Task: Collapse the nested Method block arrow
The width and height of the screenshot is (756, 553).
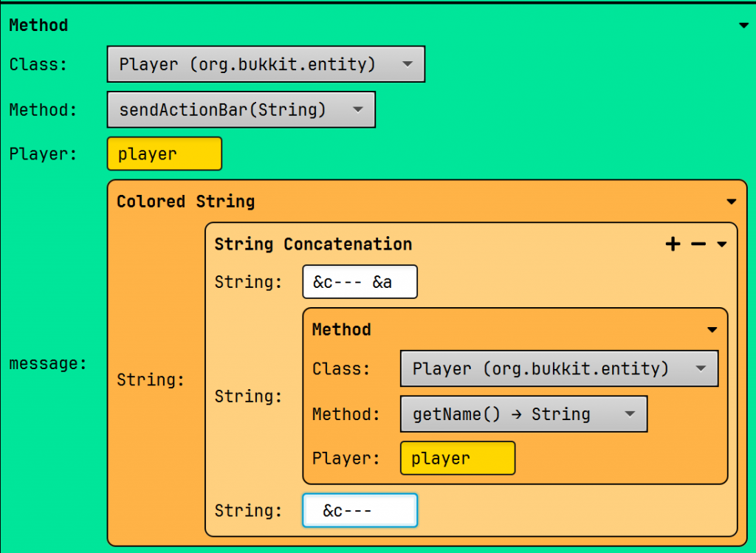Action: (x=712, y=330)
